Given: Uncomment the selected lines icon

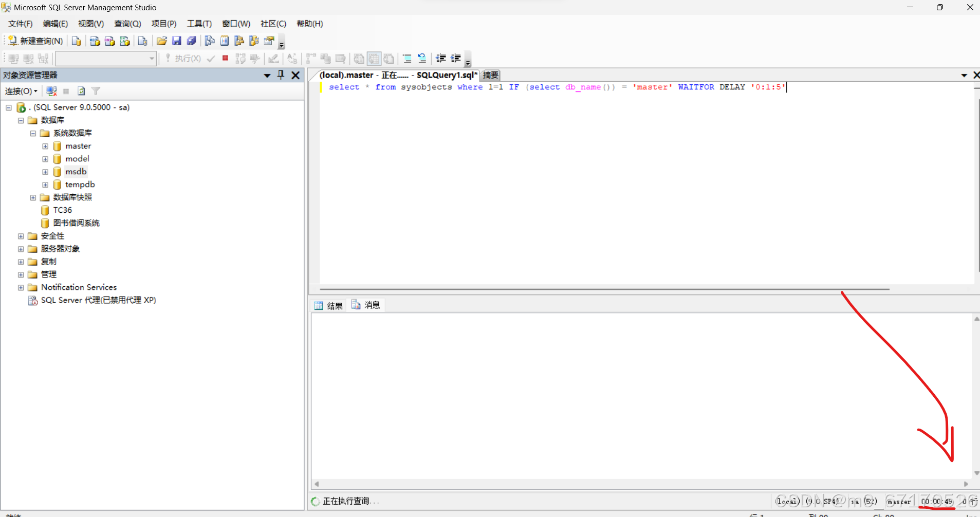Looking at the screenshot, I should [x=422, y=59].
